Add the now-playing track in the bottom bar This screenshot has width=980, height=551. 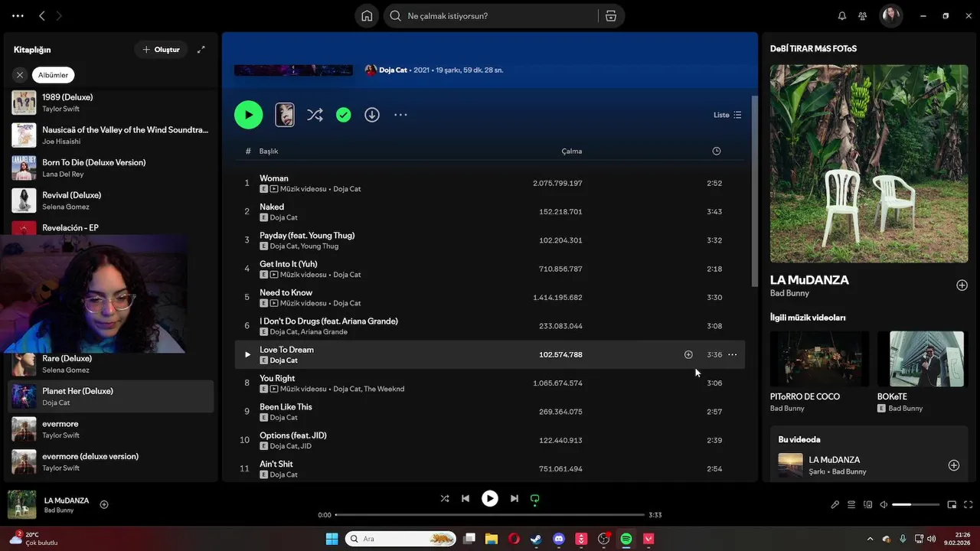click(104, 504)
